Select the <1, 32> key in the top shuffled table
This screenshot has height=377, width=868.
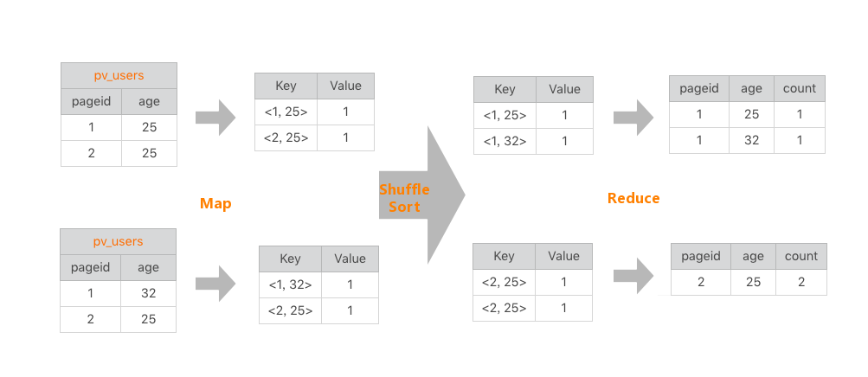click(x=505, y=140)
